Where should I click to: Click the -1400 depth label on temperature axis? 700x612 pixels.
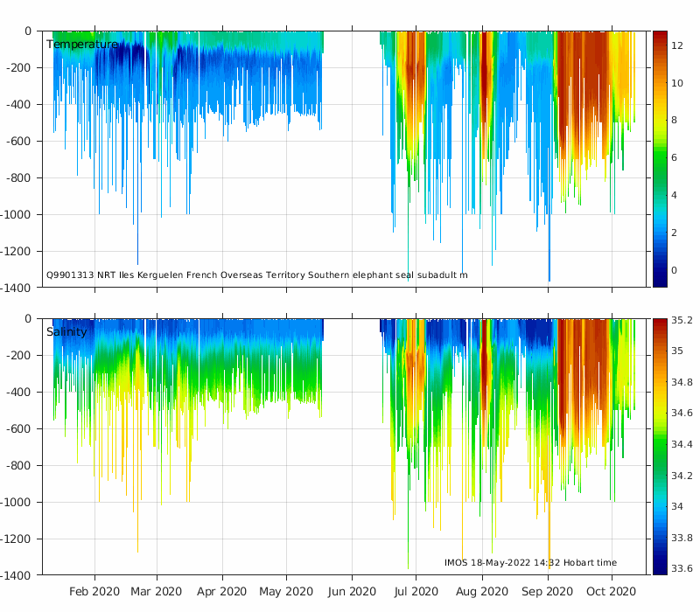click(x=16, y=289)
